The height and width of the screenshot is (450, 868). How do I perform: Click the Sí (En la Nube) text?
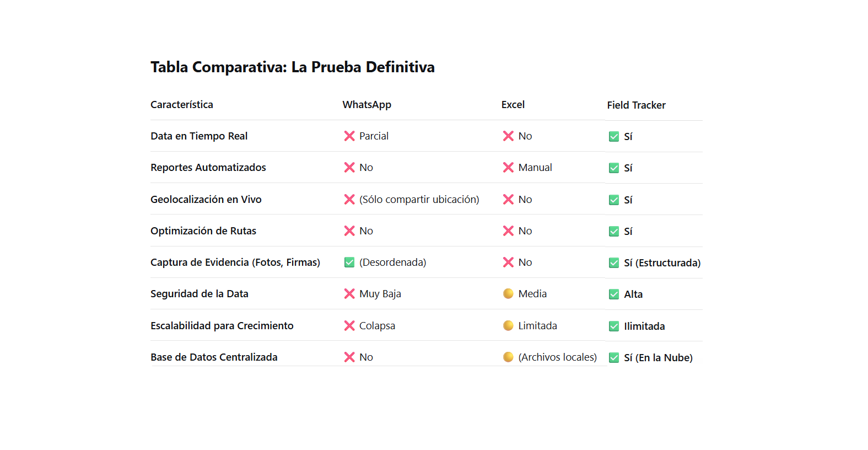pyautogui.click(x=659, y=358)
